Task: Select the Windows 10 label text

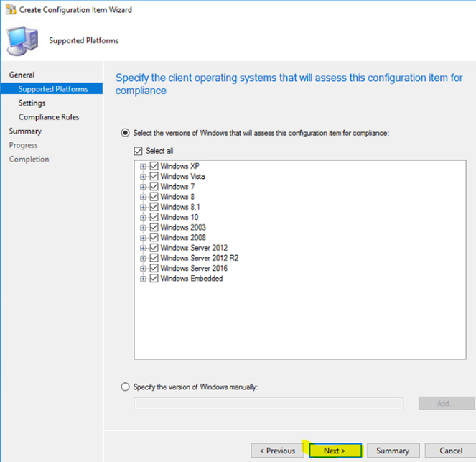Action: coord(179,217)
